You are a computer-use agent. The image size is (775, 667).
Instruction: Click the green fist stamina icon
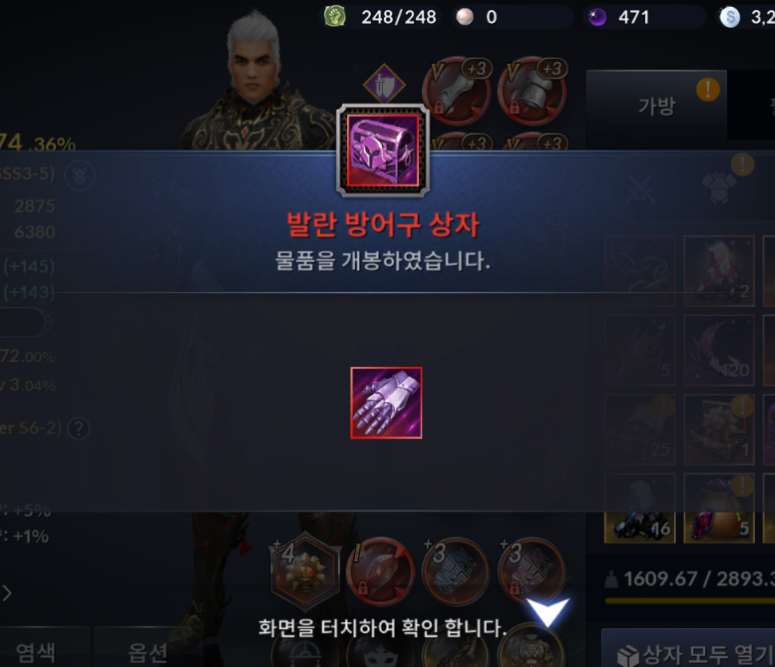tap(335, 16)
